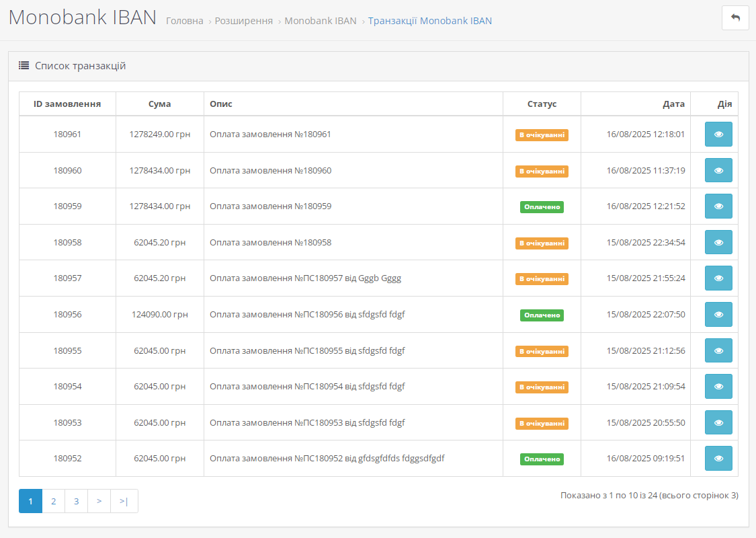Click the next page arrow

pyautogui.click(x=99, y=501)
